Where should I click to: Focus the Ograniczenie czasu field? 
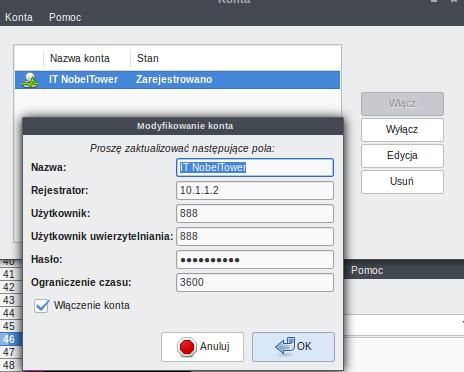[x=255, y=282]
